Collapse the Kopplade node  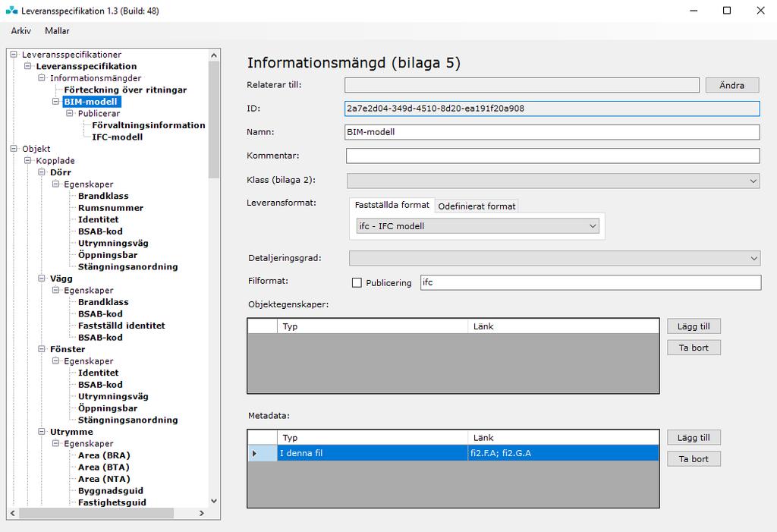pyautogui.click(x=28, y=160)
